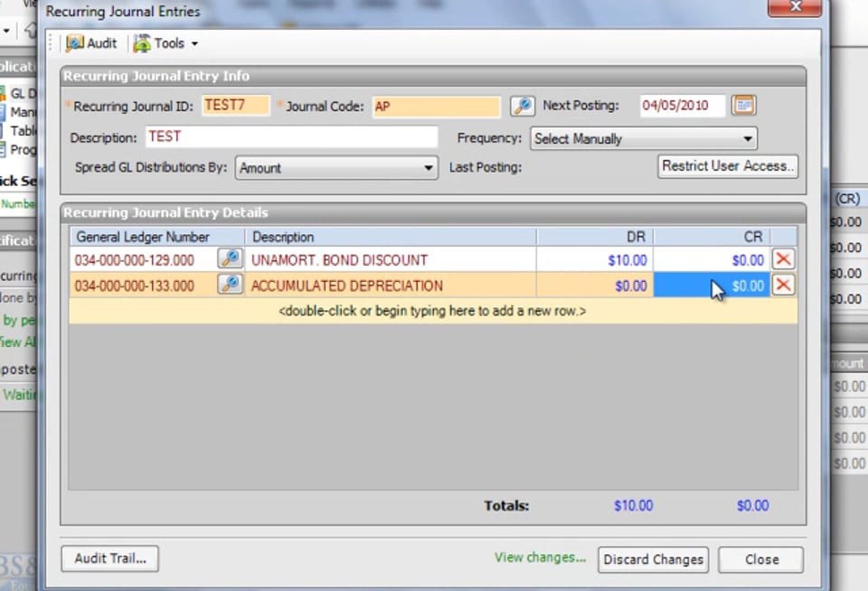Click the Description field containing TEST
This screenshot has width=868, height=591.
point(292,136)
